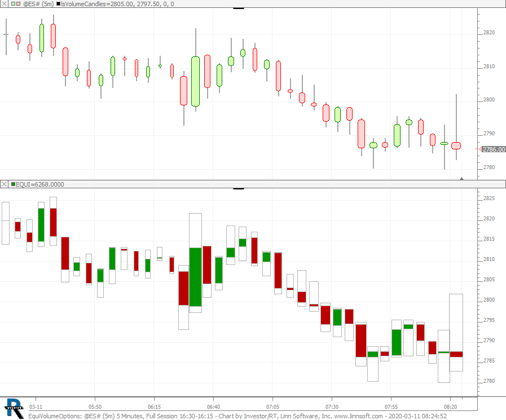Viewport: 506px width, 420px height.
Task: Click the green candle swatch beside @ES#
Action: click(13, 4)
